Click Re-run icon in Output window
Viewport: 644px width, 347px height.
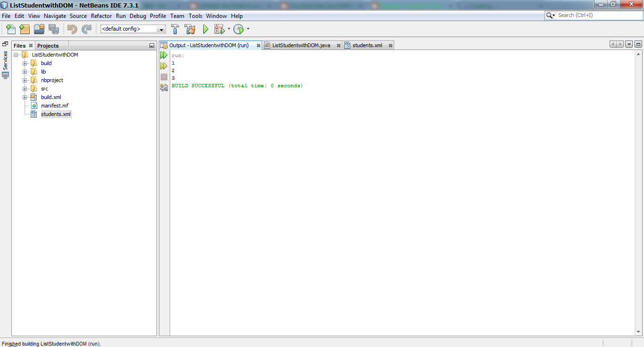coord(164,56)
